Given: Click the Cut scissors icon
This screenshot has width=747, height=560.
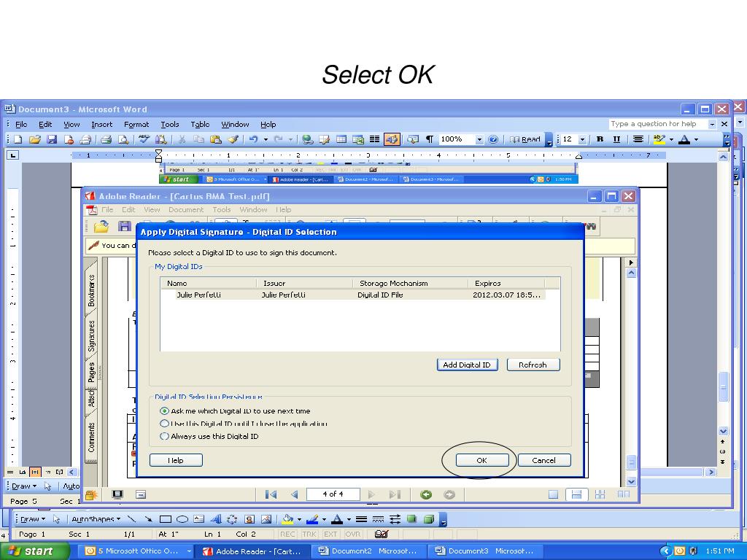Looking at the screenshot, I should 182,139.
